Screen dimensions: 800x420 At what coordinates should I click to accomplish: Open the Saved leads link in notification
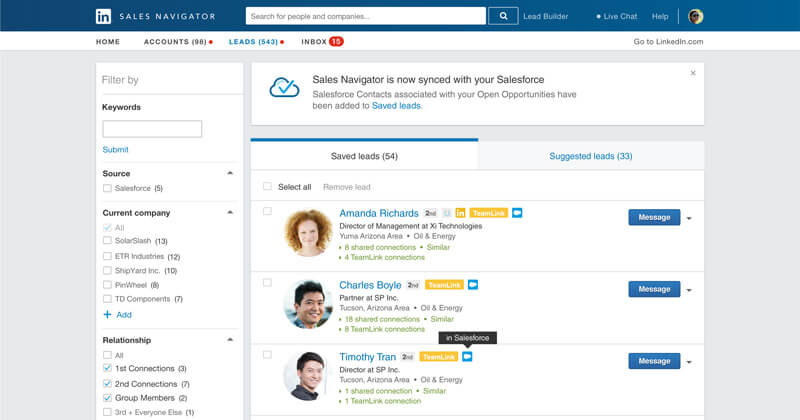[x=396, y=106]
